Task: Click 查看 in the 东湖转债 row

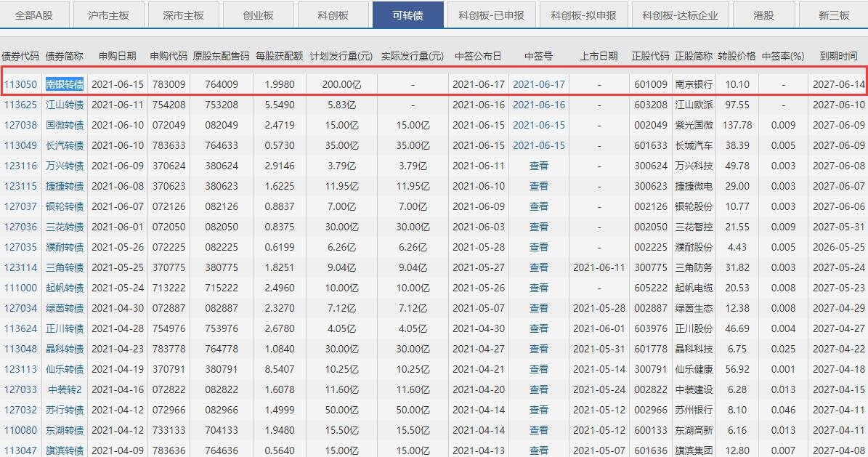Action: coord(539,430)
